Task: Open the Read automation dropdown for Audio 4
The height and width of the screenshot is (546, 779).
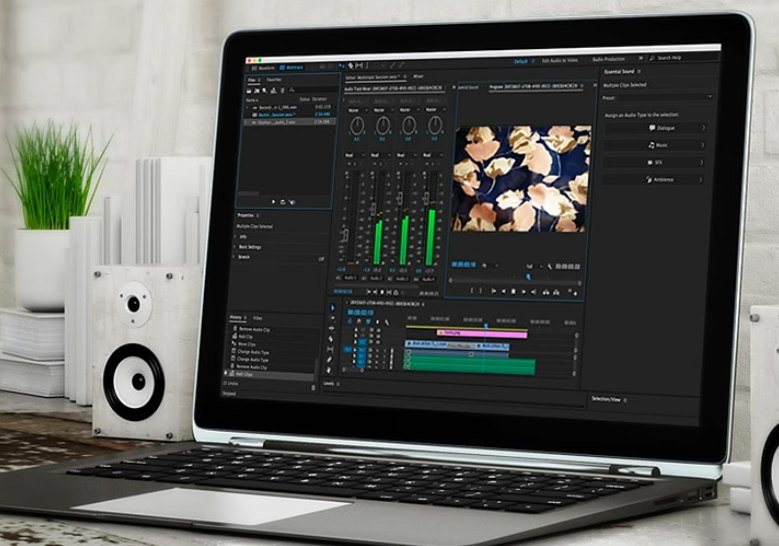Action: tap(431, 155)
